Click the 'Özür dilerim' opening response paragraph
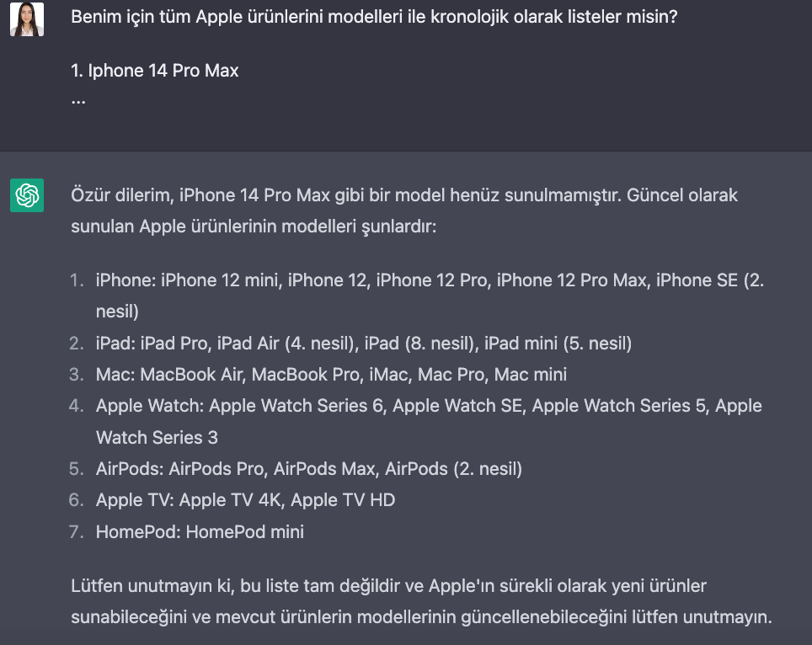Image resolution: width=812 pixels, height=645 pixels. coord(404,211)
